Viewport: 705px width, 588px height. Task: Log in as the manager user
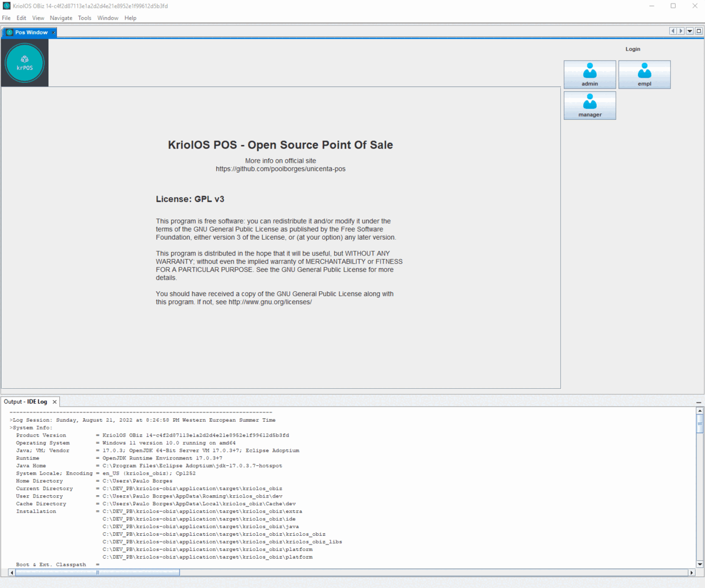(x=590, y=105)
